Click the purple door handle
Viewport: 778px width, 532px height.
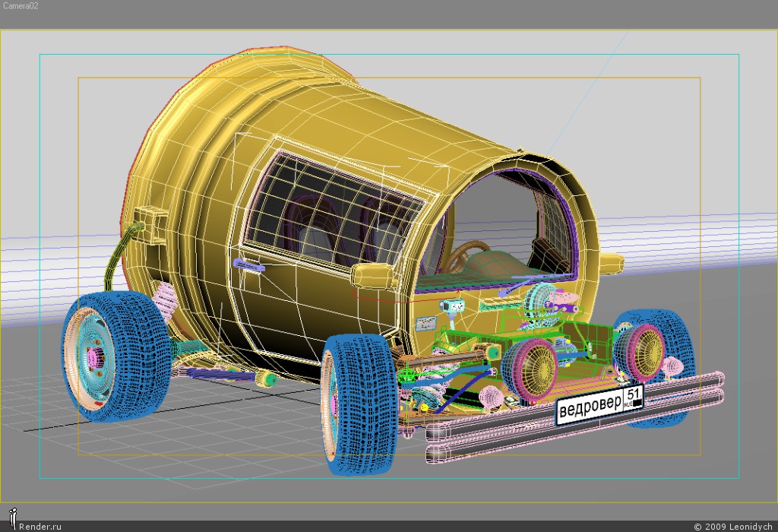249,264
